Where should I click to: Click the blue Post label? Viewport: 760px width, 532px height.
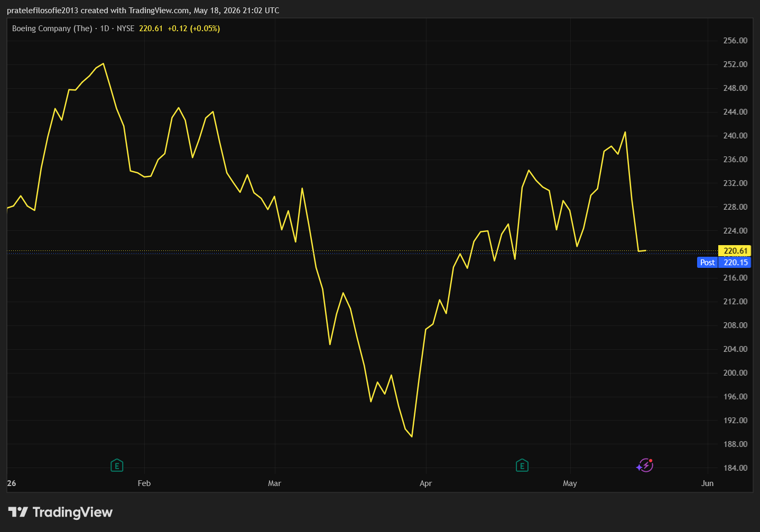point(708,263)
